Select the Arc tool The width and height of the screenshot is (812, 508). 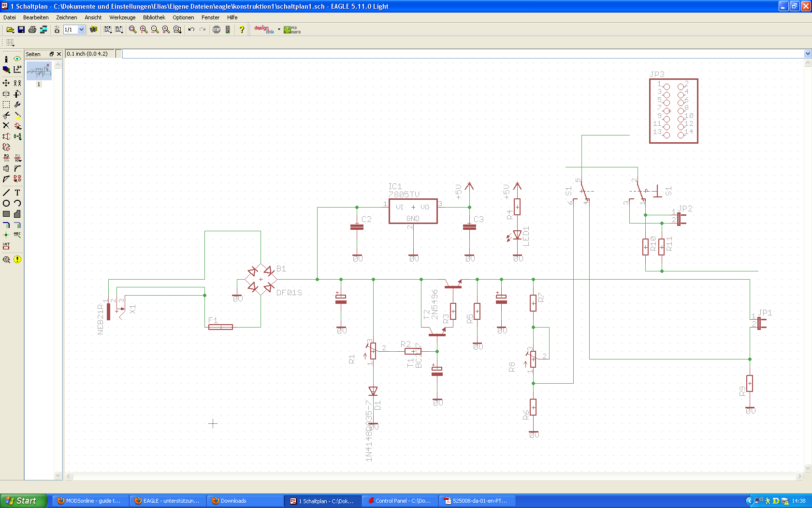click(x=17, y=203)
